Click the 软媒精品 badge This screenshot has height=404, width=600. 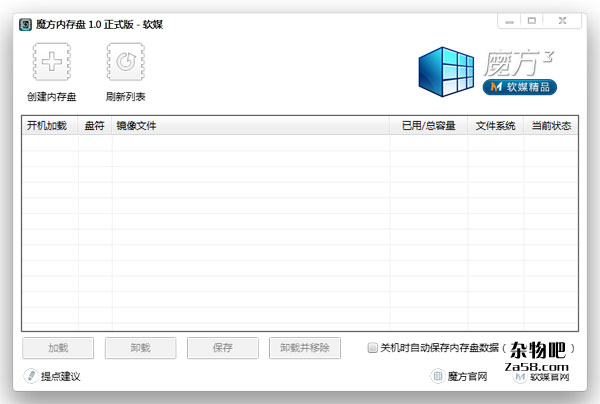click(x=520, y=87)
